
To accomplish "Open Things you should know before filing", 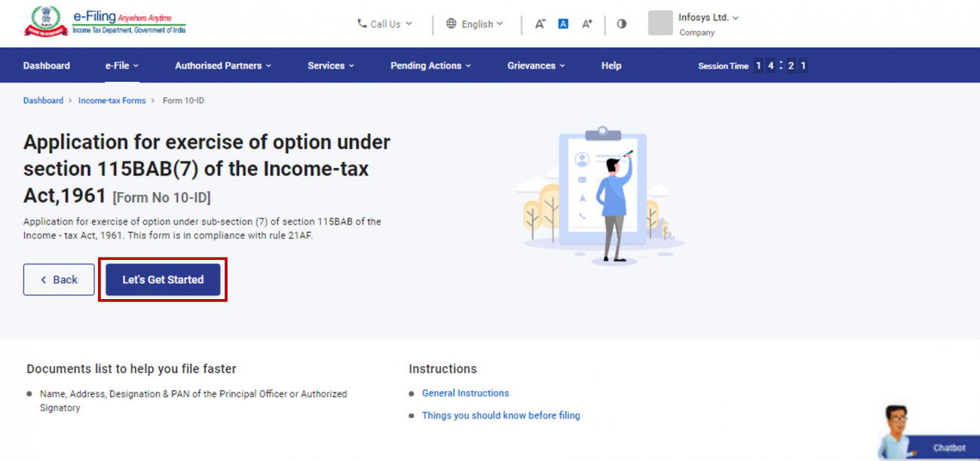I will click(x=501, y=415).
